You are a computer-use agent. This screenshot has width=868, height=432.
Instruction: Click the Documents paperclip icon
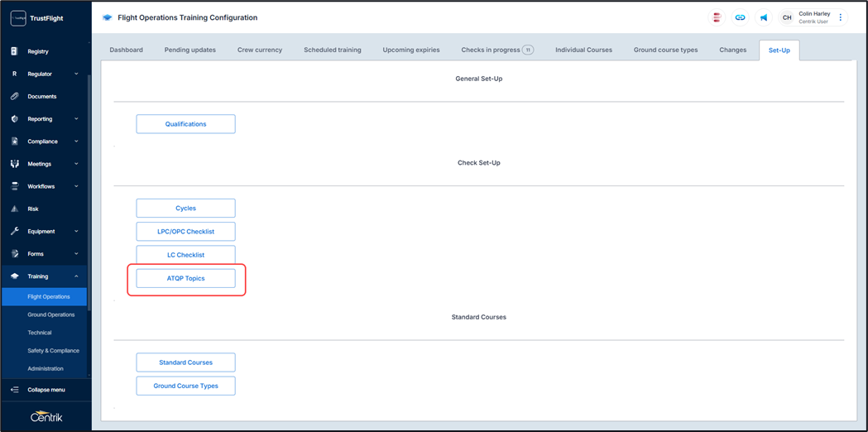15,96
